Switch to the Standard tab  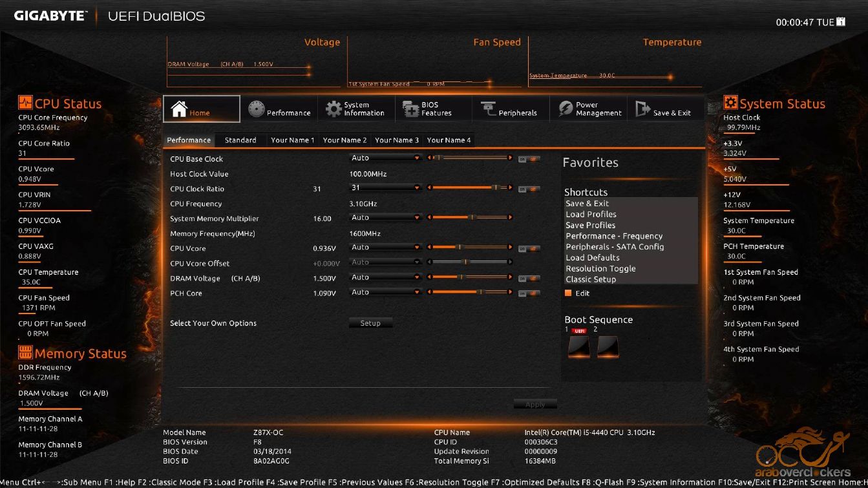240,140
